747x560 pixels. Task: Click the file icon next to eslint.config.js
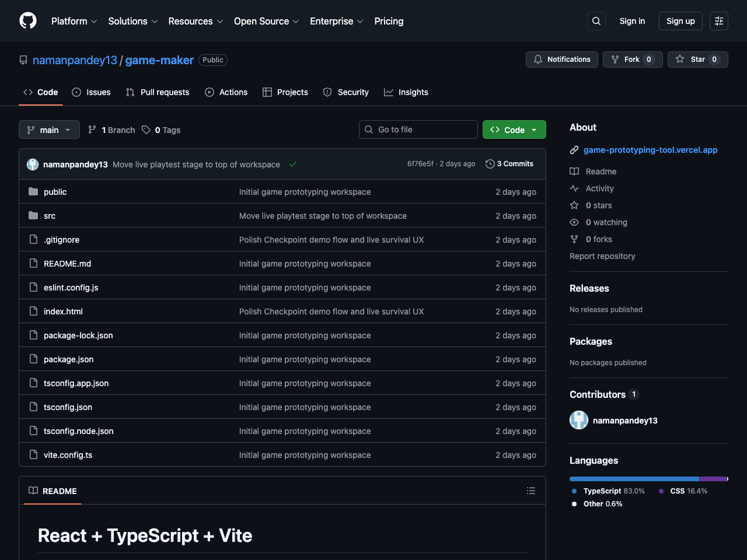click(x=33, y=287)
